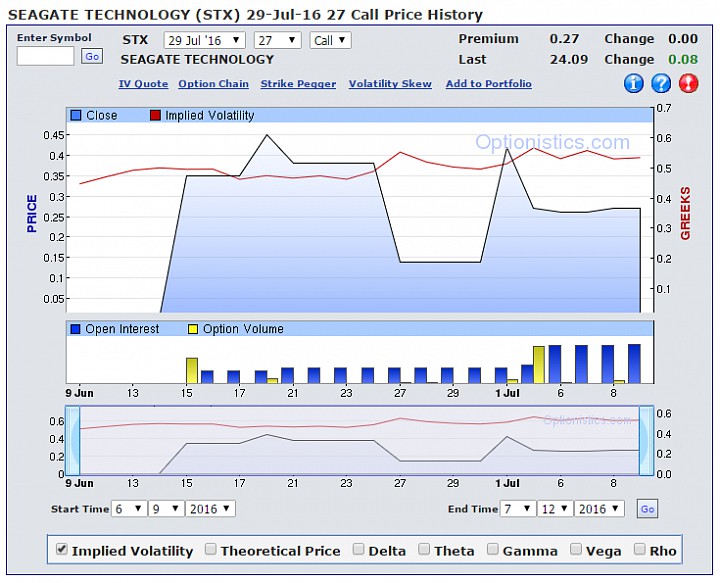Open Start Time day dropdown showing 9
This screenshot has width=720, height=583.
pyautogui.click(x=166, y=509)
